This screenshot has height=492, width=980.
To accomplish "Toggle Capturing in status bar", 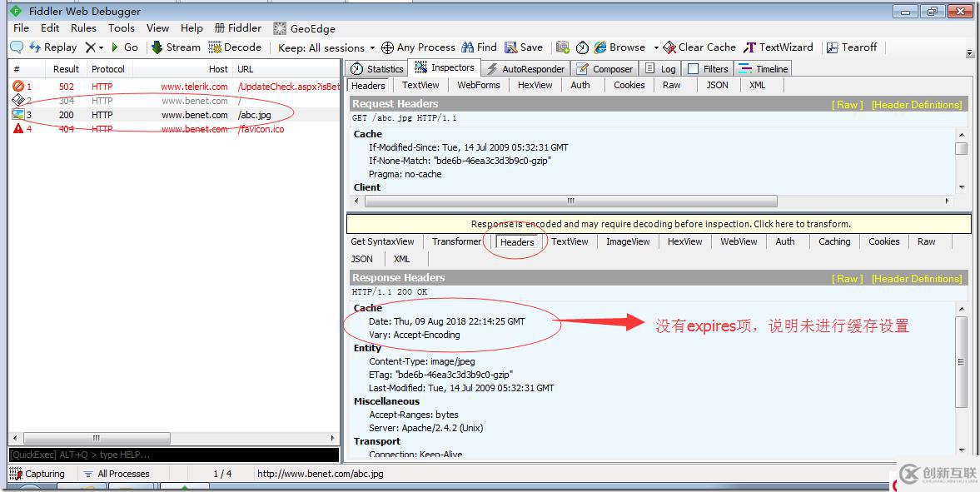I will [37, 474].
